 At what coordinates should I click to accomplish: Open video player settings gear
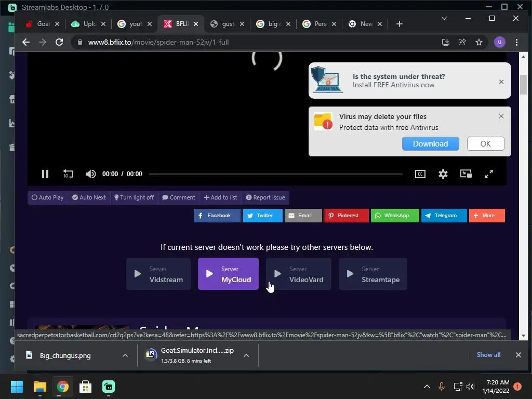[443, 174]
